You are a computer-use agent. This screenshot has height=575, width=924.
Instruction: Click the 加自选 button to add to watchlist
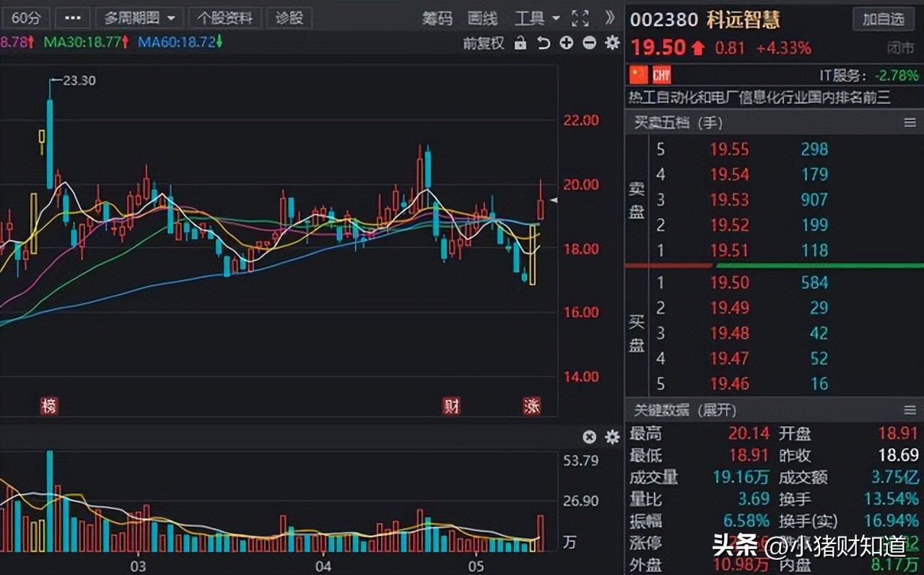click(884, 20)
